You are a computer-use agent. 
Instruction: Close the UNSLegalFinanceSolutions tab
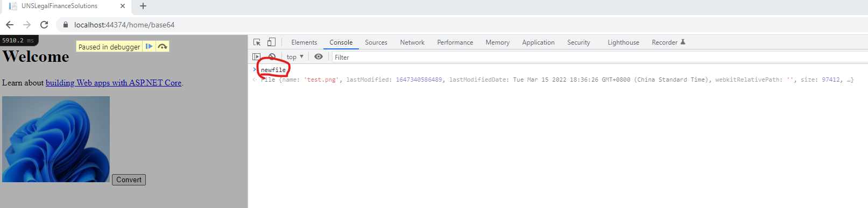pos(123,6)
